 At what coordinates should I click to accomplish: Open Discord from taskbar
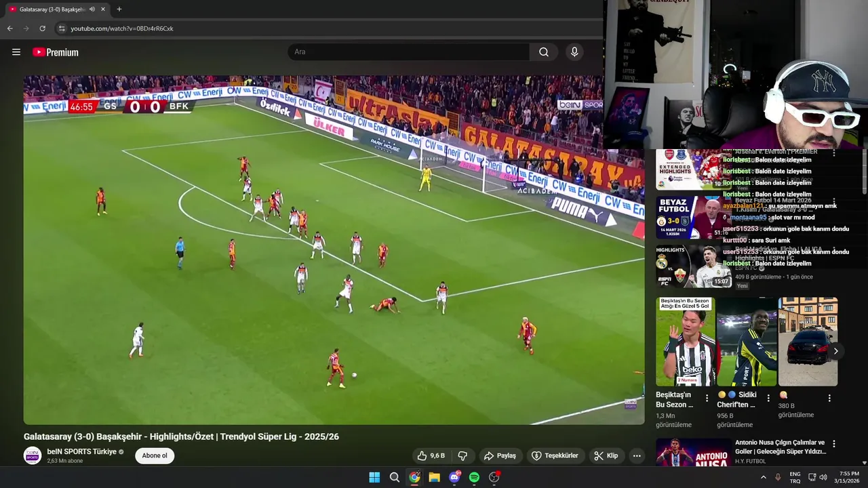click(x=454, y=477)
